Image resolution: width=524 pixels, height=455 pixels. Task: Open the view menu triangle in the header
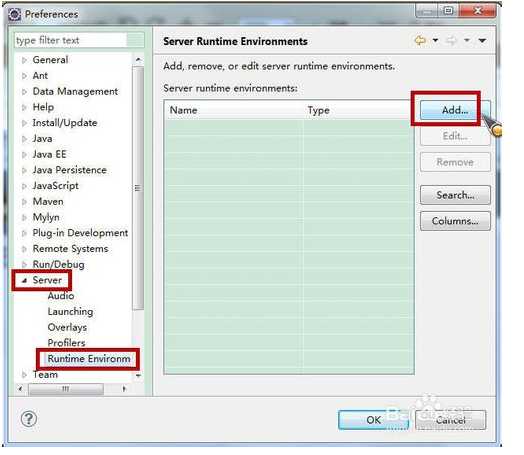click(x=482, y=40)
